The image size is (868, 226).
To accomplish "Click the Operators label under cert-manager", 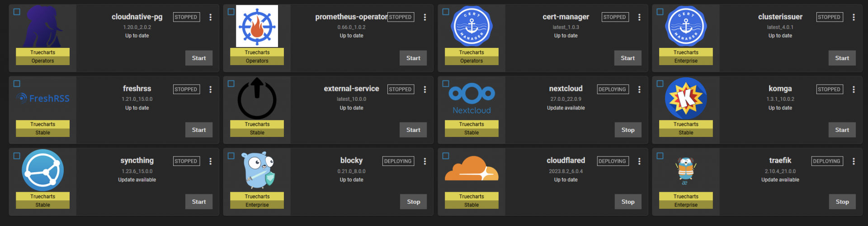I will (472, 61).
